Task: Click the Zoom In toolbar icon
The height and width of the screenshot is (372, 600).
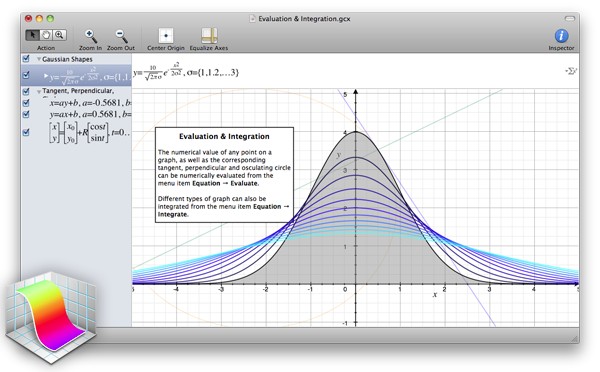Action: [91, 36]
